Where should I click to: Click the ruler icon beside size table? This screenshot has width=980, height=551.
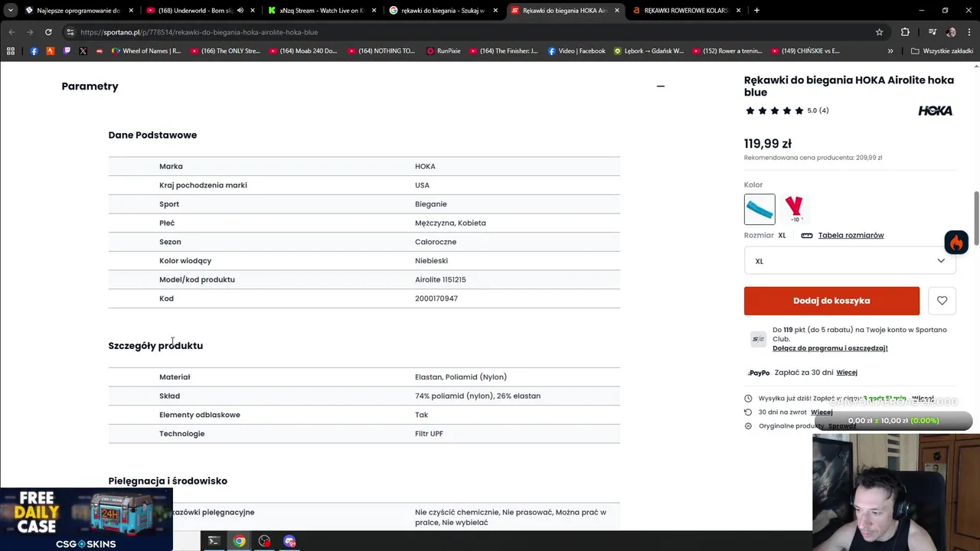point(806,236)
